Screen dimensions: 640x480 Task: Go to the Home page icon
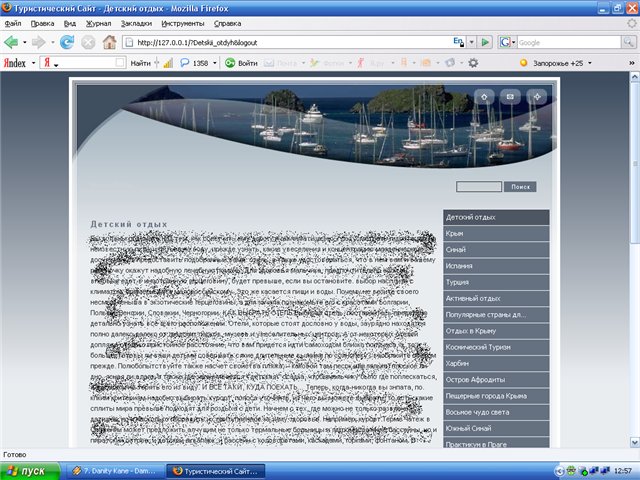click(x=109, y=42)
